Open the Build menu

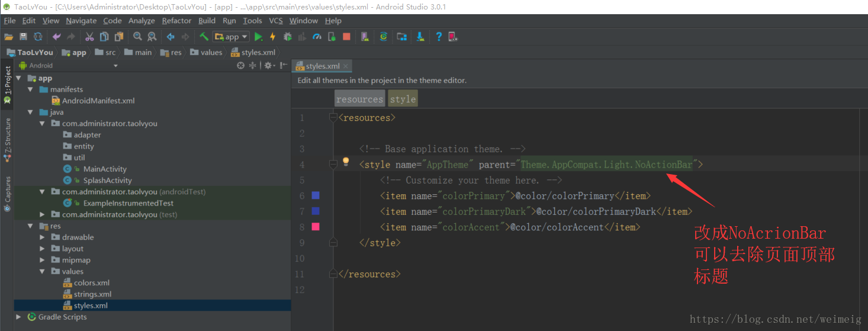pyautogui.click(x=207, y=21)
